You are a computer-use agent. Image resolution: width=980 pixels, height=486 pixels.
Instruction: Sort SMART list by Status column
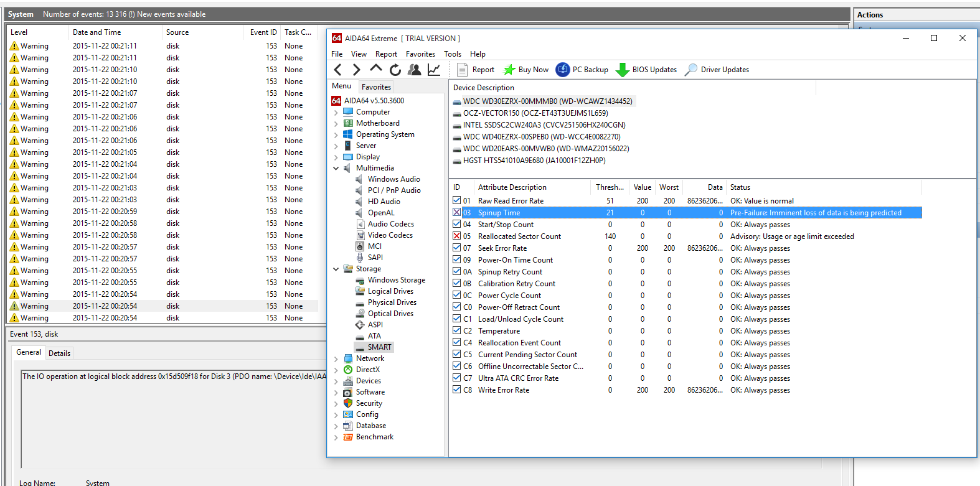coord(740,187)
